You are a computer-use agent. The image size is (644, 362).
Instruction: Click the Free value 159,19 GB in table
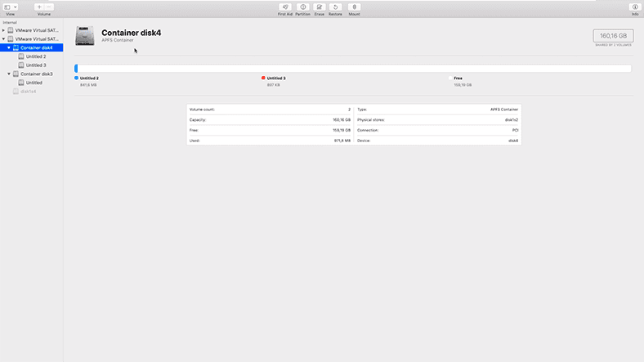(x=342, y=130)
